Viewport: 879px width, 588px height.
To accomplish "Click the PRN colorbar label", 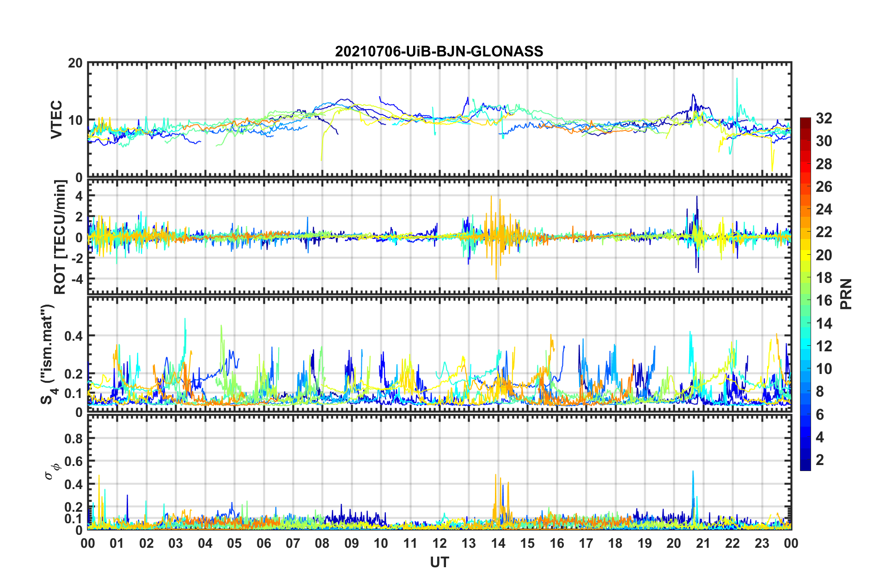I will pos(846,294).
